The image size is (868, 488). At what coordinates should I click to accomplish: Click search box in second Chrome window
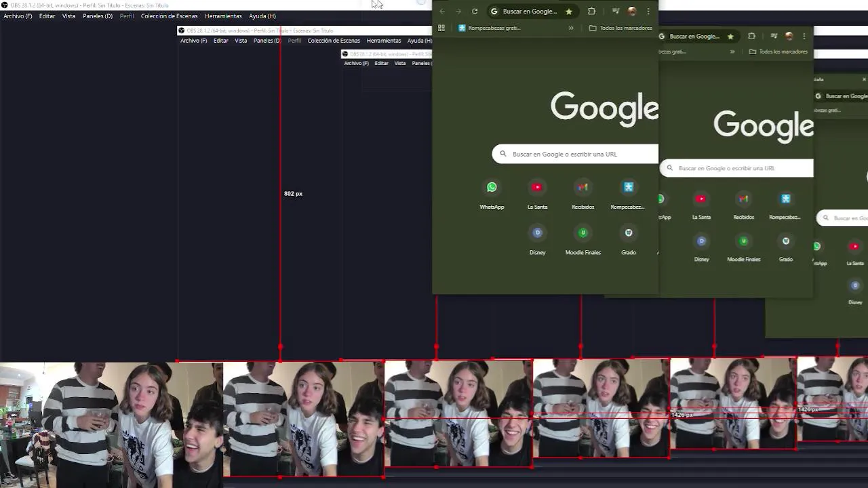[736, 168]
